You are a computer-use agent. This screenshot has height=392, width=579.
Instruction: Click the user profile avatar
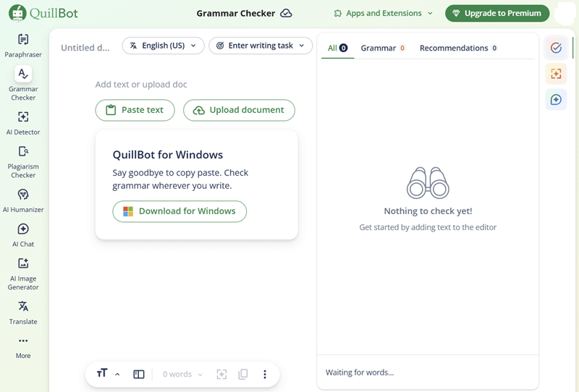[x=565, y=13]
